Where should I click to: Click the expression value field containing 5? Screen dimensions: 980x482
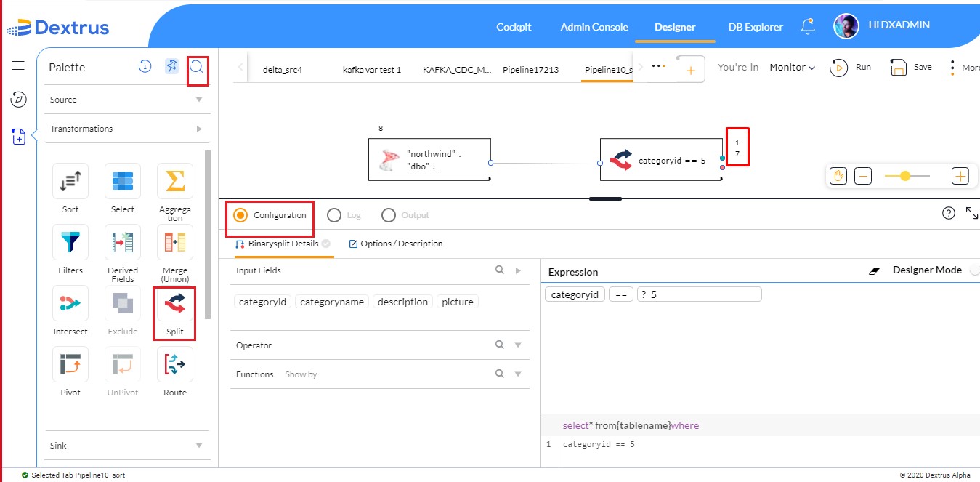pos(699,294)
